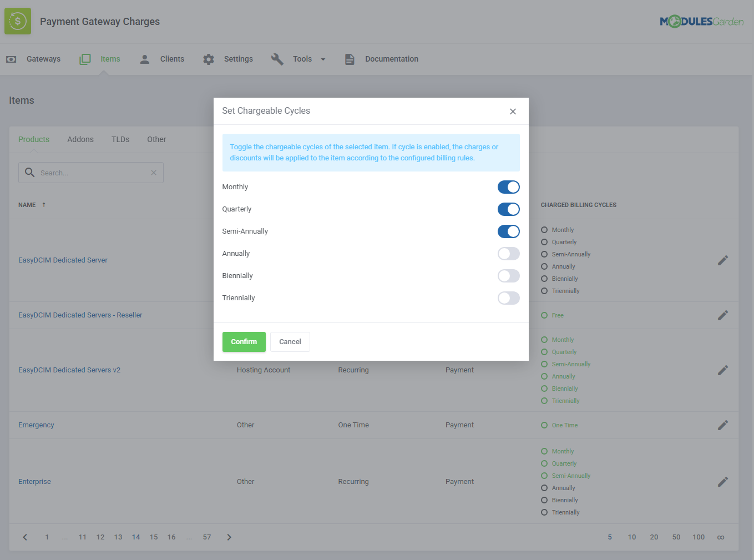Open the EasyDCIM Dedicated Servers v2 product
Image resolution: width=754 pixels, height=560 pixels.
click(69, 370)
